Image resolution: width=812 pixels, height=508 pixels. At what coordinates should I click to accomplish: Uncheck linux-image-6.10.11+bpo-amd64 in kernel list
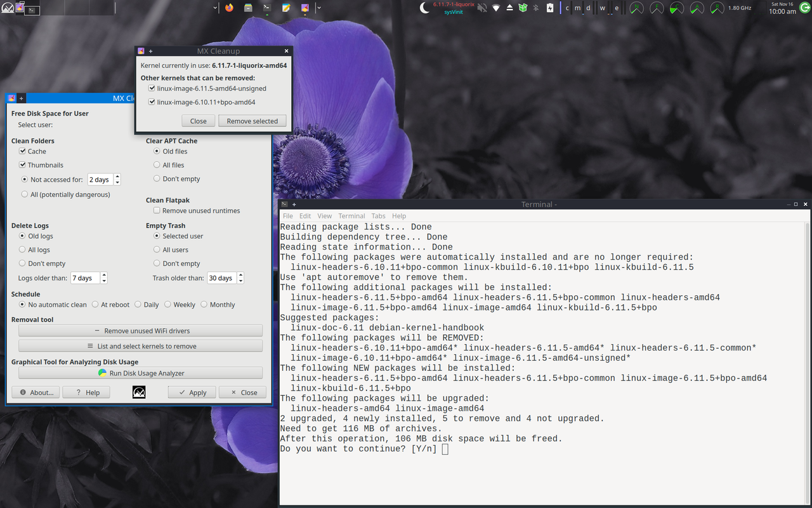[x=152, y=102]
